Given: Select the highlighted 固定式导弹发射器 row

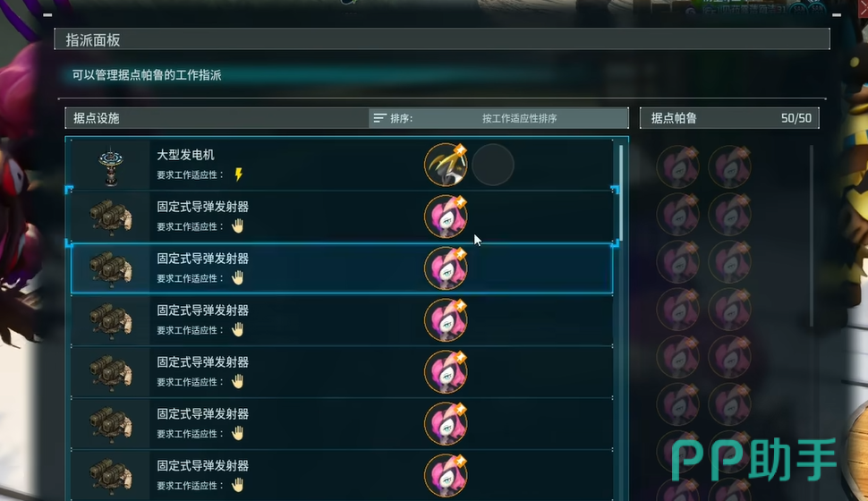Looking at the screenshot, I should [342, 268].
